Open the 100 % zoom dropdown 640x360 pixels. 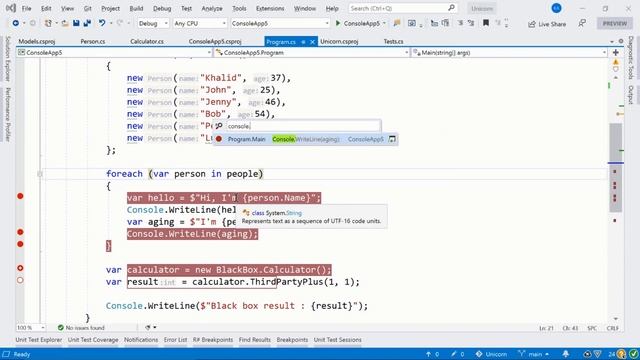click(31, 328)
